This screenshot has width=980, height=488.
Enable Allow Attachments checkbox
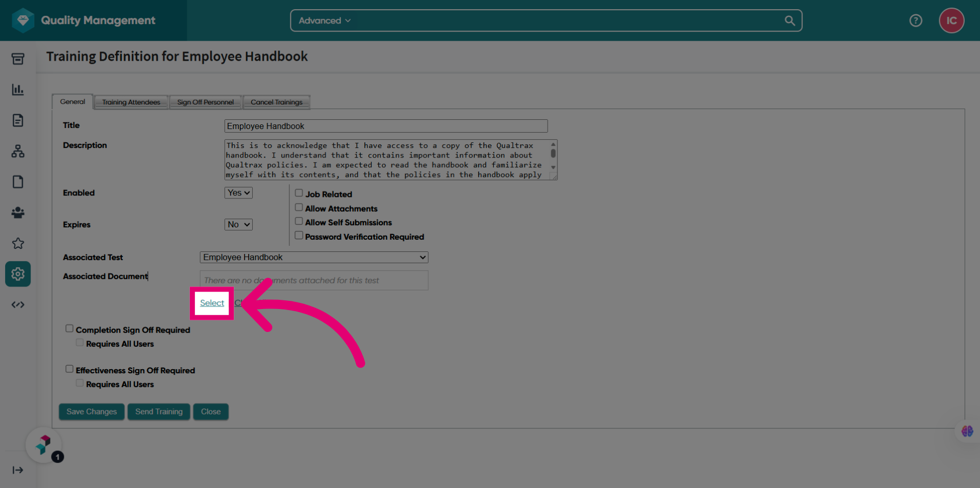point(299,207)
